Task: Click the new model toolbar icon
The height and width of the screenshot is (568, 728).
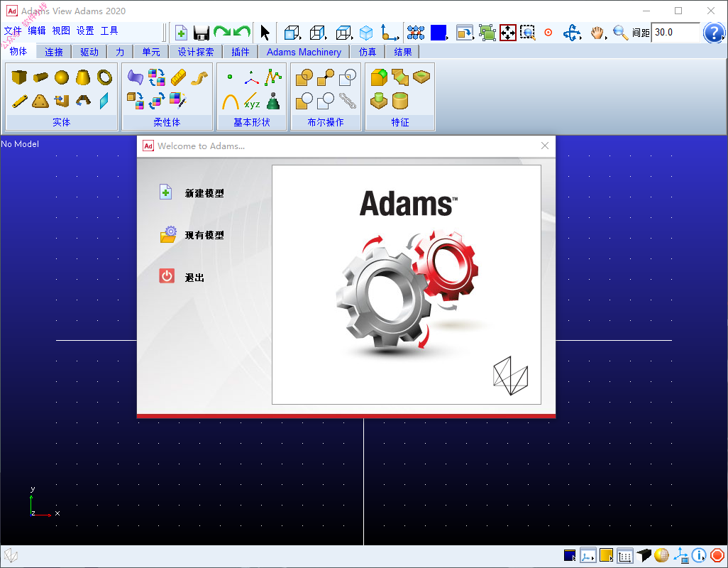Action: tap(181, 33)
